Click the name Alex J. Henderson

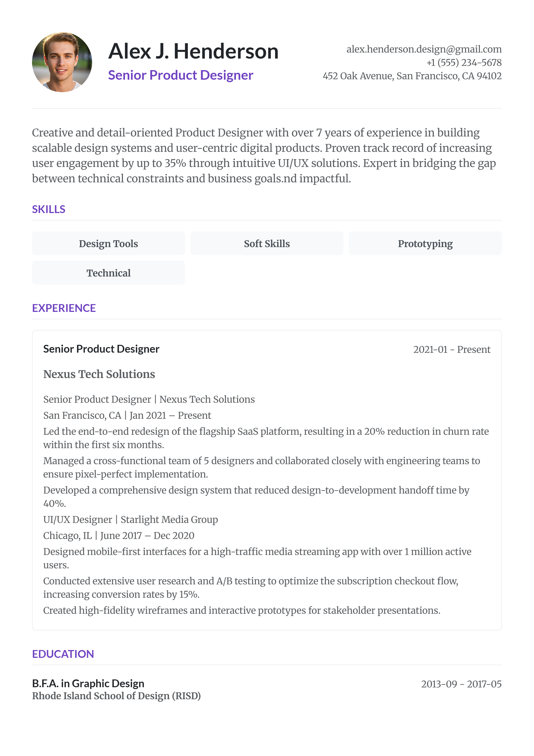click(x=193, y=51)
